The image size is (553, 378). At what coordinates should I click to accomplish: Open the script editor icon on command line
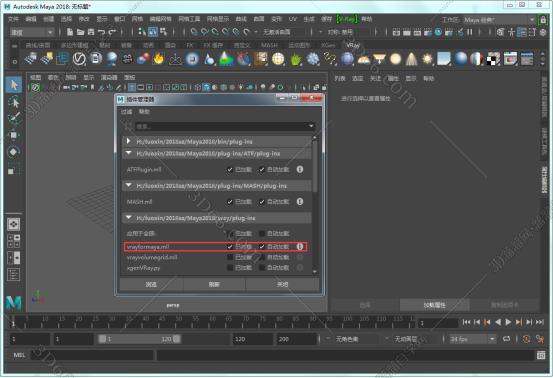click(541, 355)
